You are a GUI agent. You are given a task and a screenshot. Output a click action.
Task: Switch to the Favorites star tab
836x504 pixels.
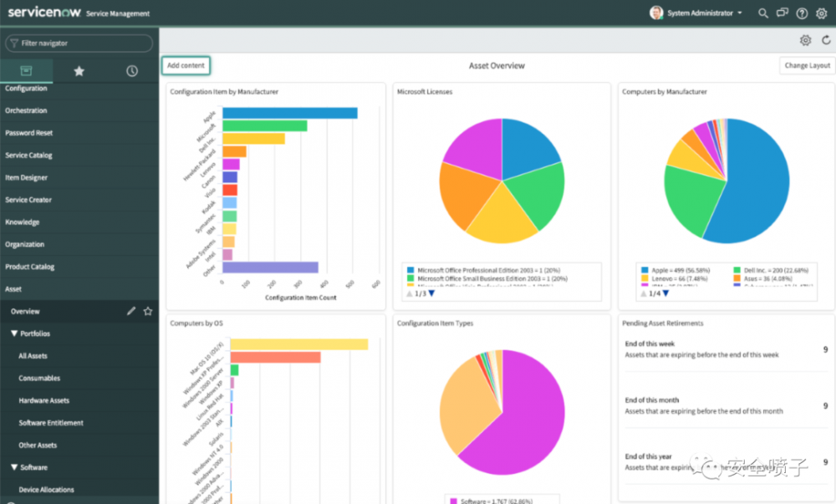pyautogui.click(x=79, y=71)
